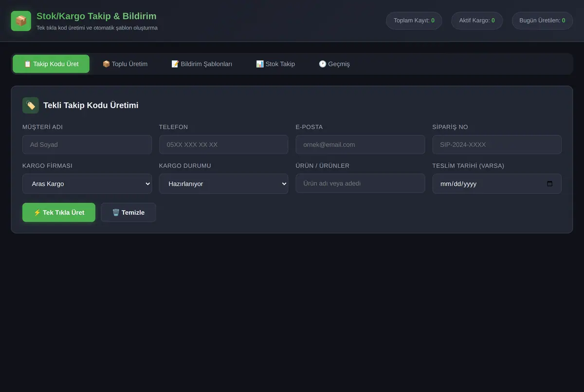Click into the Telefon input field
Screen dimensions: 584x392
pos(224,144)
